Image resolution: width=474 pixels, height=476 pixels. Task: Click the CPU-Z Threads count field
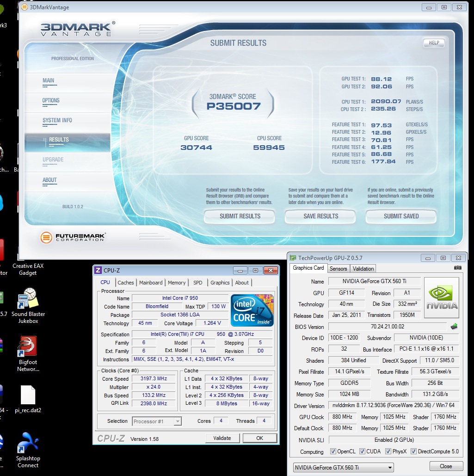[264, 421]
